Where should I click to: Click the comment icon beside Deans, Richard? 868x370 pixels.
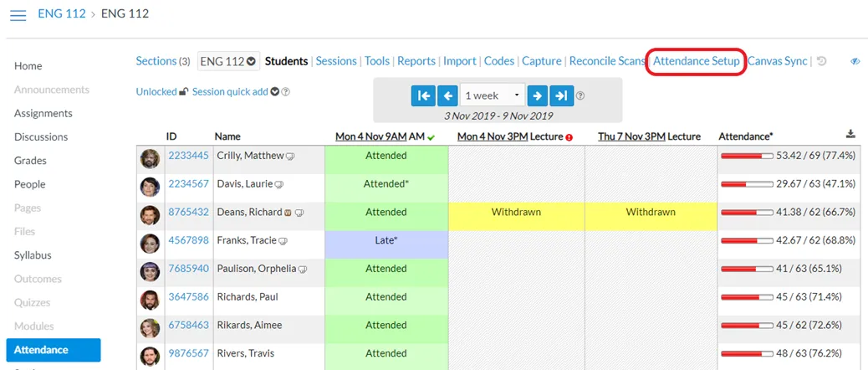click(299, 213)
